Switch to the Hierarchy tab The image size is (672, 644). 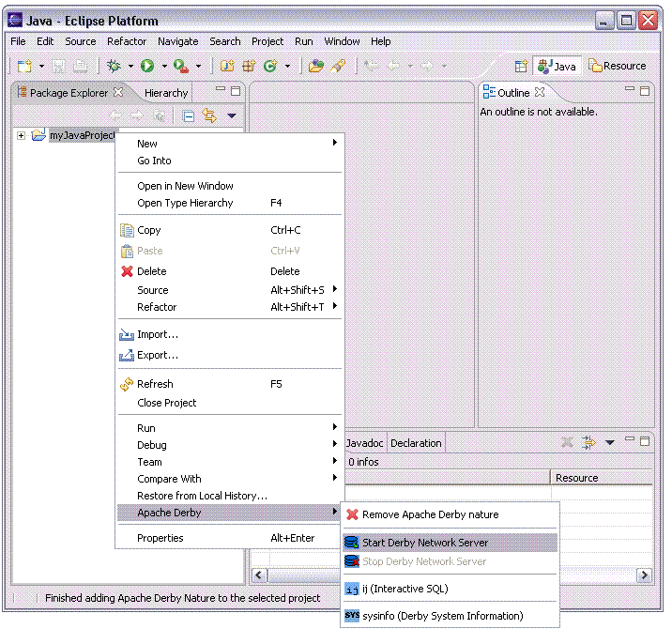[x=166, y=93]
